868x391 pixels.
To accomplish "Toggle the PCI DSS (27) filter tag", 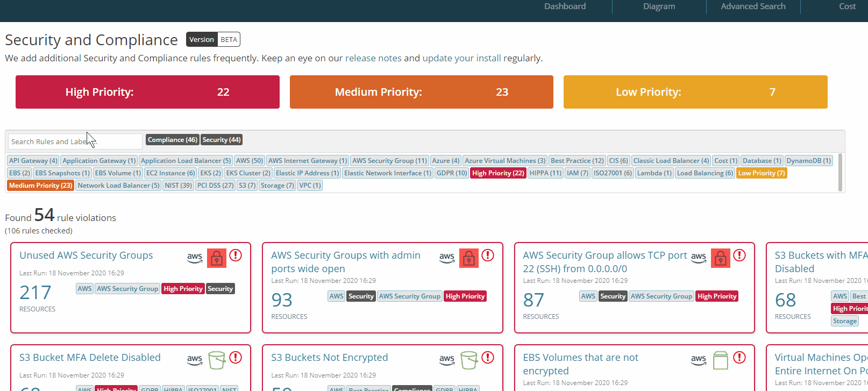I will pyautogui.click(x=215, y=186).
